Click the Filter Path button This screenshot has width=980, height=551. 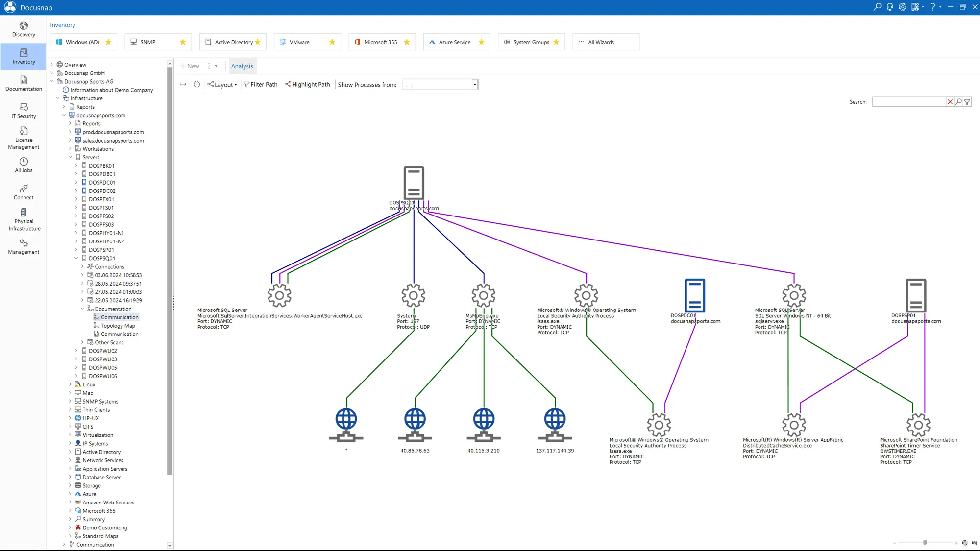click(x=260, y=84)
